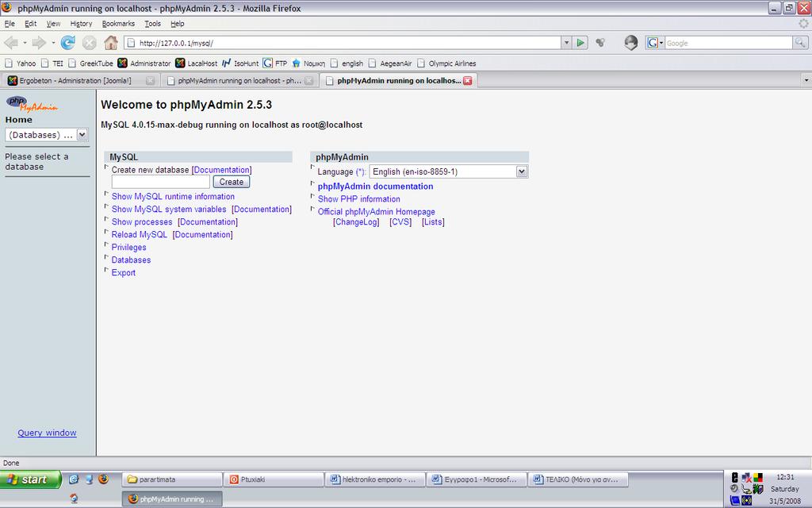Open the Bookmarks menu
812x508 pixels.
click(x=118, y=23)
